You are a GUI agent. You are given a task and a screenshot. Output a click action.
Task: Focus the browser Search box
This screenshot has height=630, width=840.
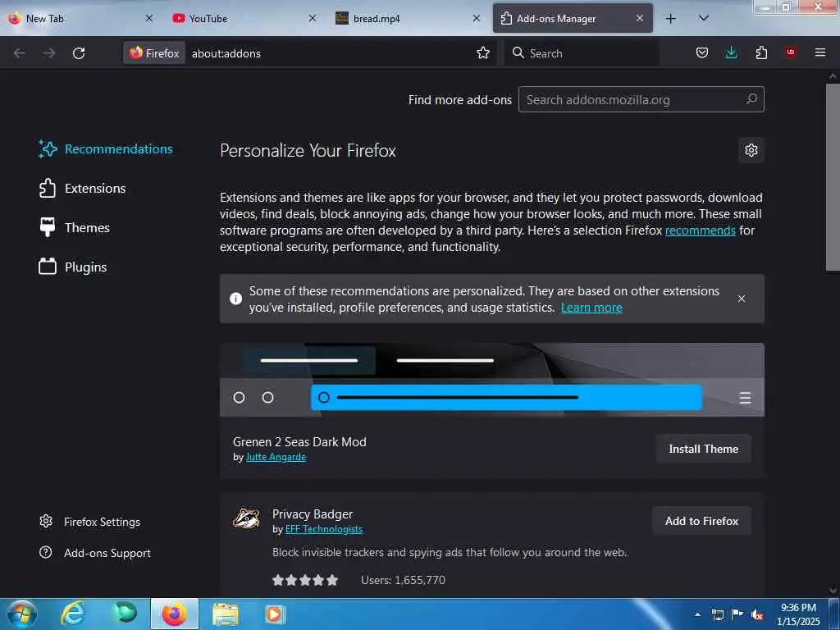[582, 53]
